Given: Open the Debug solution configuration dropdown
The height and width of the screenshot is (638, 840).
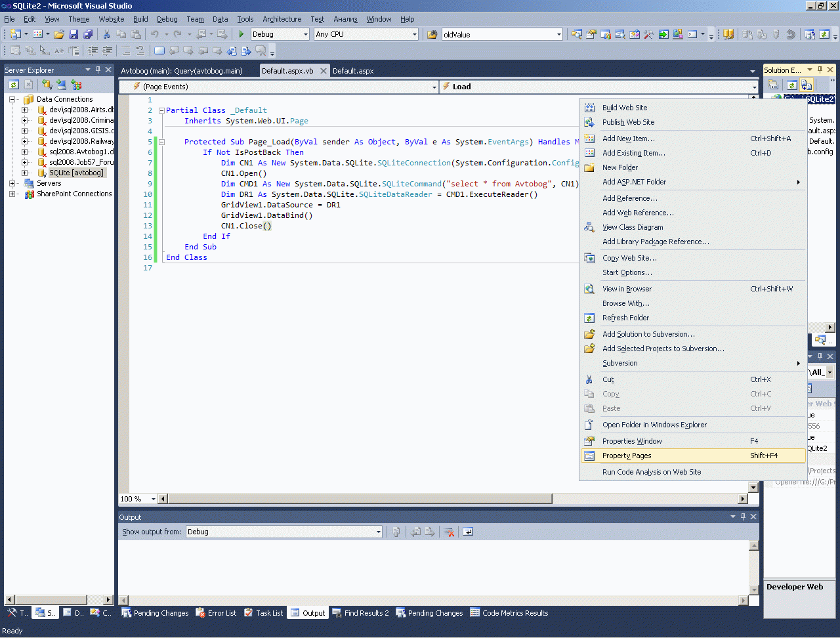Looking at the screenshot, I should tap(305, 34).
